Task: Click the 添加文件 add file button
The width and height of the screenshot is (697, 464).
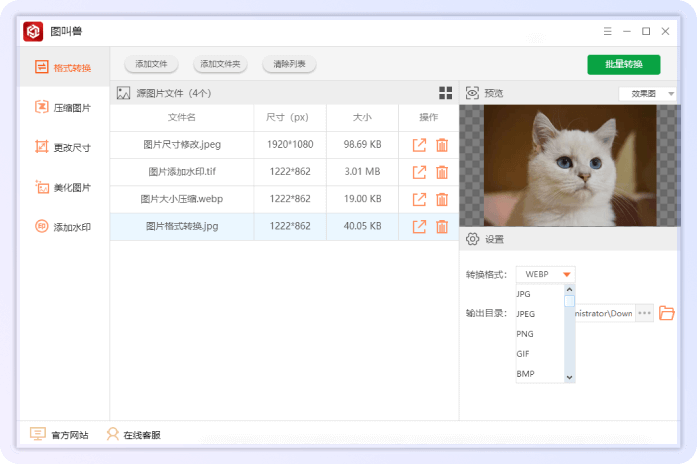Action: point(151,64)
